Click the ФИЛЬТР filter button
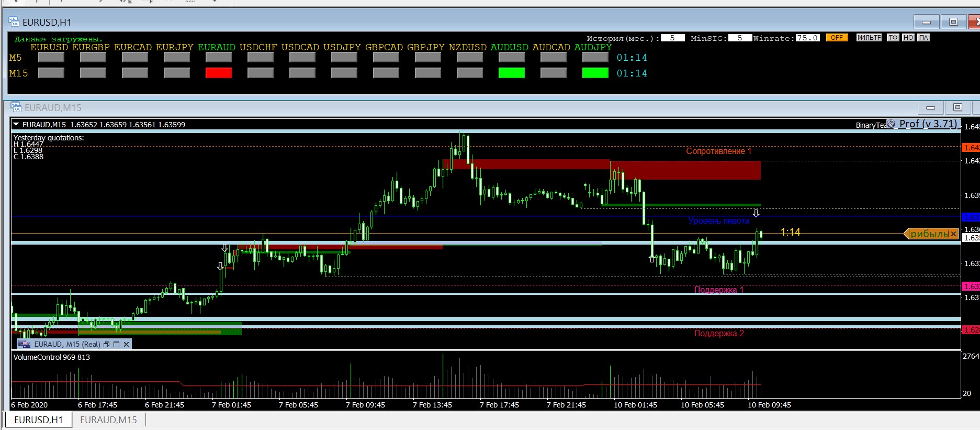Image resolution: width=980 pixels, height=430 pixels. tap(869, 38)
